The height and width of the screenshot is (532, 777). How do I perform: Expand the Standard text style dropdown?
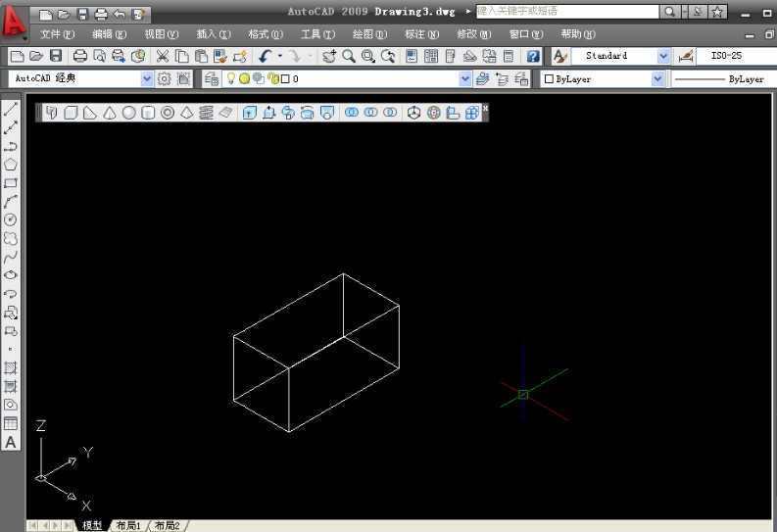(x=664, y=56)
